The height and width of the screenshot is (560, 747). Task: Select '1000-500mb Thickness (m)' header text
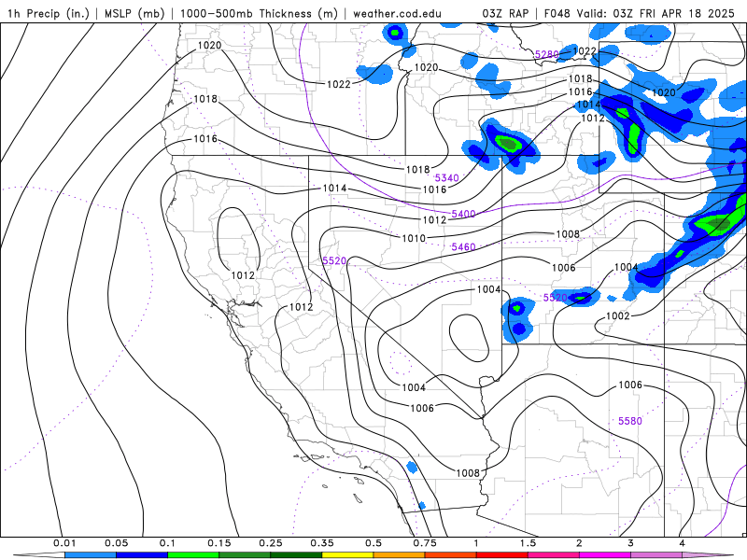pos(259,13)
